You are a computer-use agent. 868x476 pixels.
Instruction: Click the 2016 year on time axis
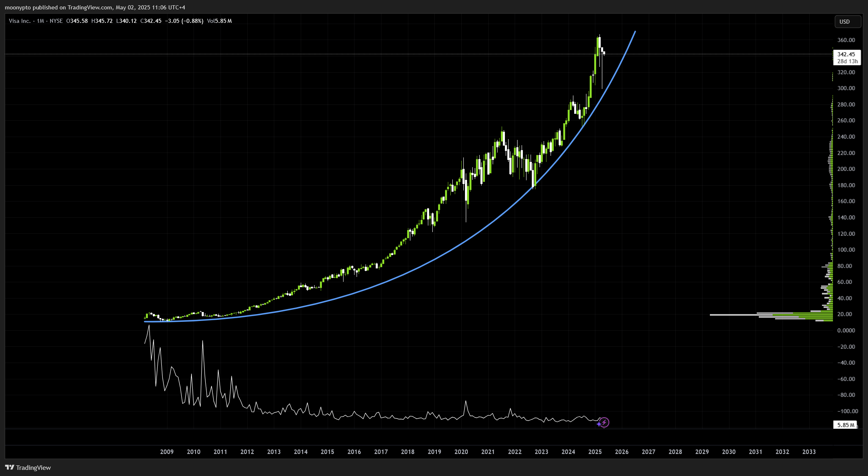(354, 452)
